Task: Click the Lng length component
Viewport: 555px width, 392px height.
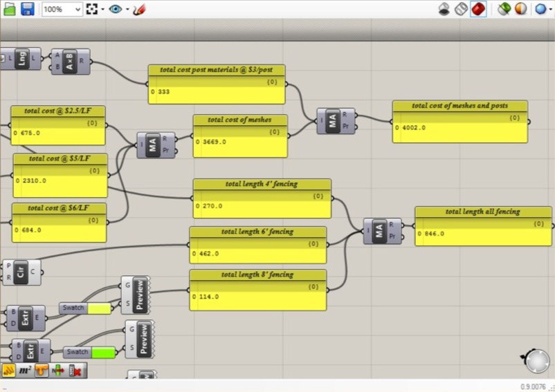Action: tap(21, 58)
